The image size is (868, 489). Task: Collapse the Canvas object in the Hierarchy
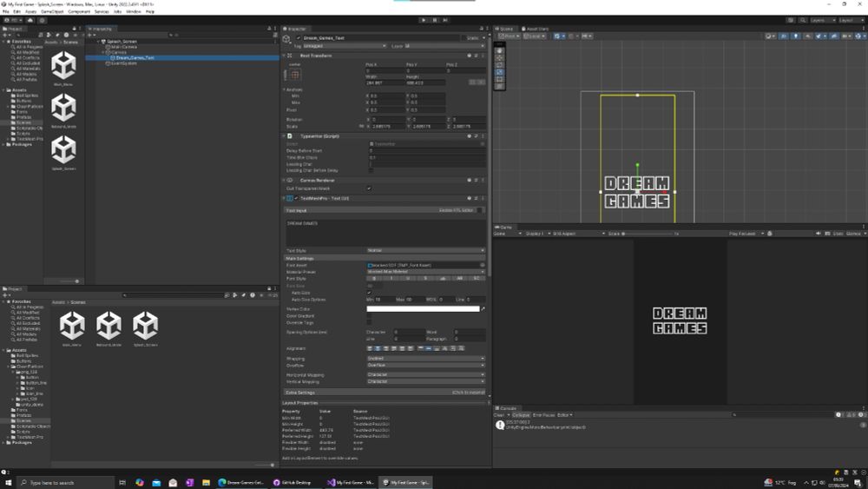tap(103, 52)
